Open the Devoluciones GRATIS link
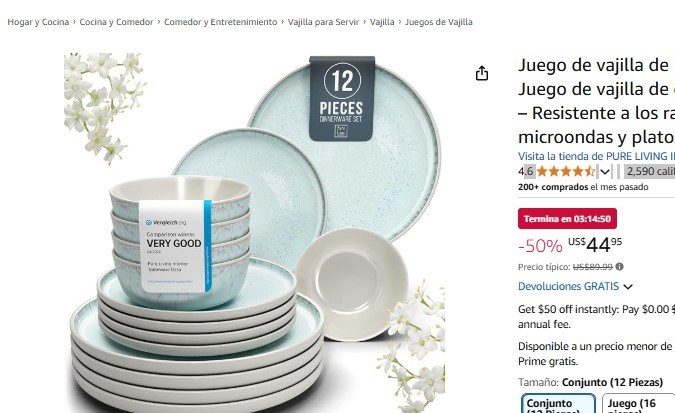675x413 pixels. (568, 286)
